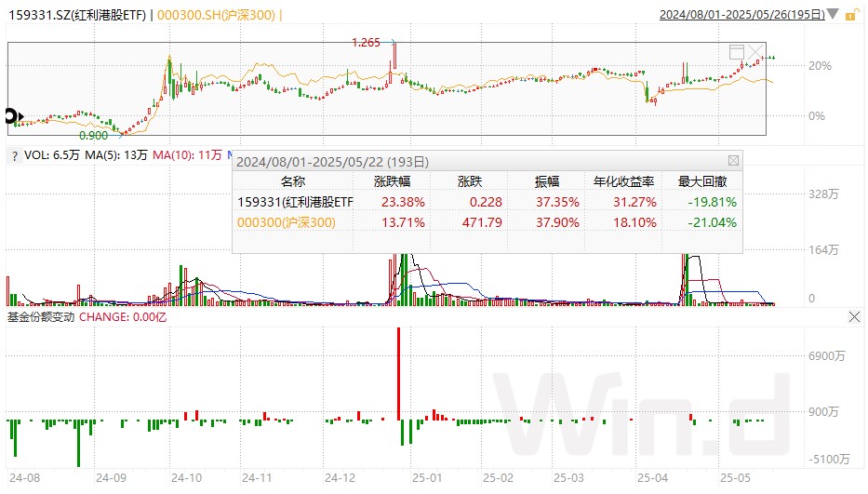Close the range selection box with X
This screenshot has width=868, height=494.
[x=755, y=52]
